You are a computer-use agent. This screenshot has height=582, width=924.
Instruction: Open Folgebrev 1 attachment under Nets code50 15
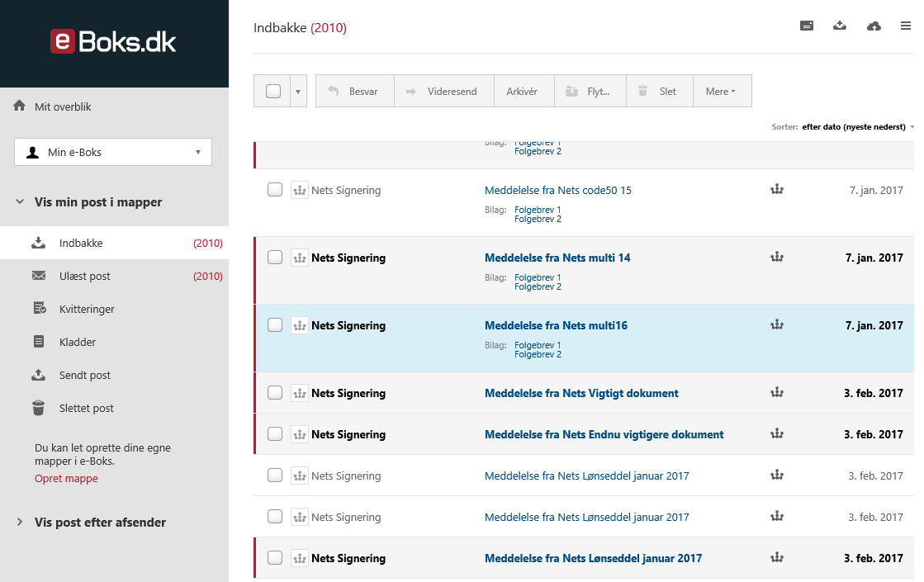click(x=538, y=210)
